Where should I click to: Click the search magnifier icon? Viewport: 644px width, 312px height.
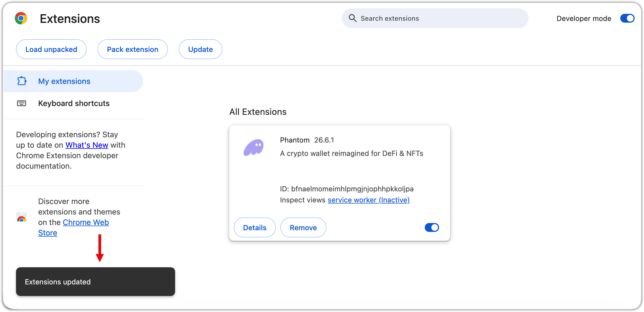pyautogui.click(x=352, y=18)
